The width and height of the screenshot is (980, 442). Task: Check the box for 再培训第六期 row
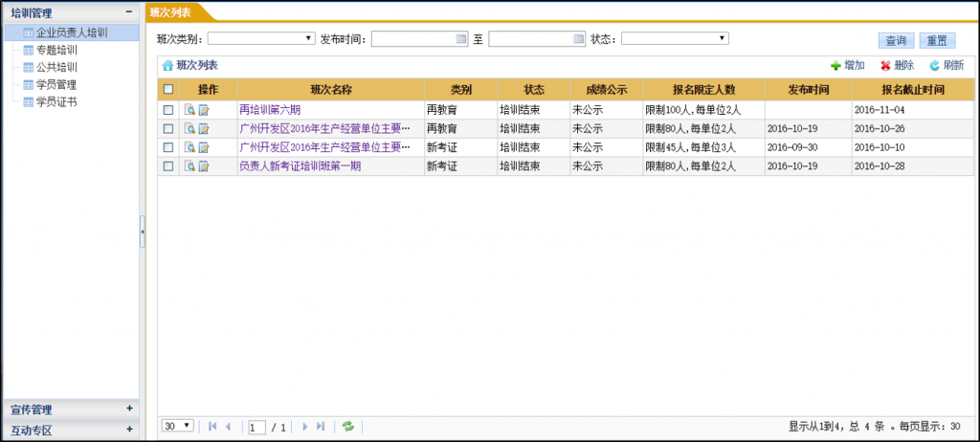(x=168, y=110)
